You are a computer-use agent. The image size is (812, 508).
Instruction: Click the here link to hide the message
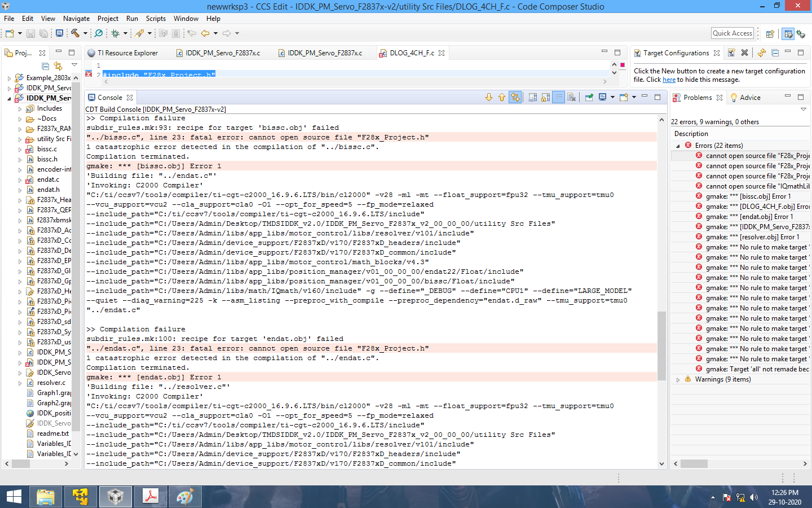(669, 78)
